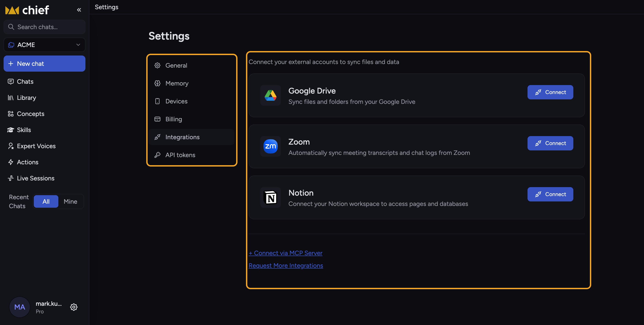Click the Notion title text
Viewport: 644px width, 325px height.
click(301, 193)
